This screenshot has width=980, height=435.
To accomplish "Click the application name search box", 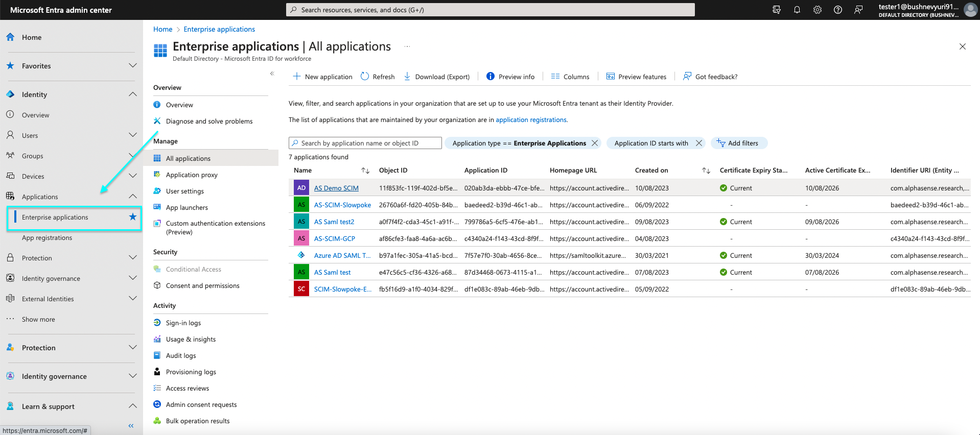I will point(365,143).
